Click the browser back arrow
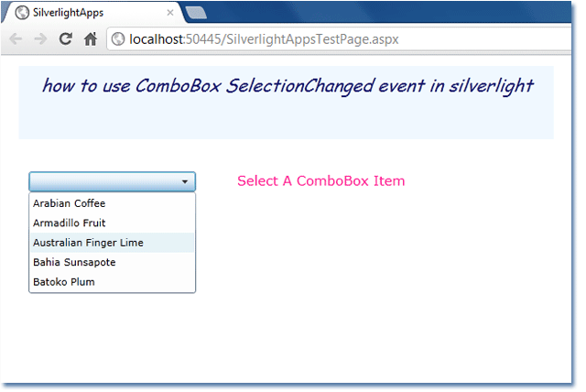The image size is (586, 392). (x=16, y=38)
